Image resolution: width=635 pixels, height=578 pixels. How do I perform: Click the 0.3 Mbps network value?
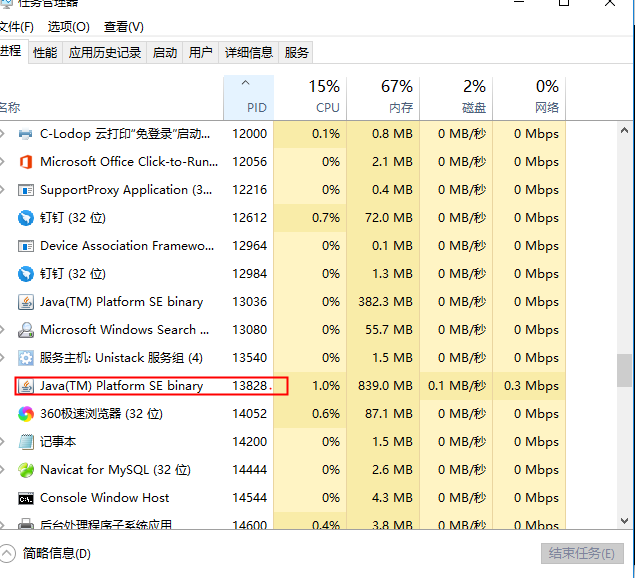tap(531, 386)
